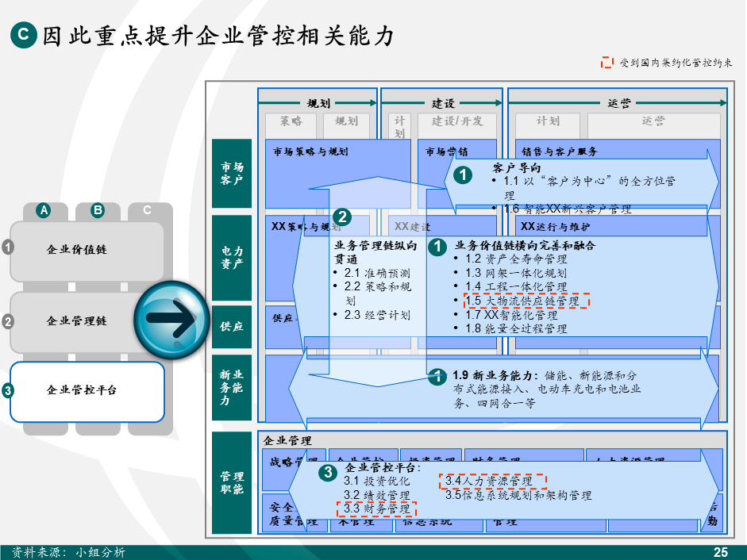Click gray number 1 circle beside 企业价值链
This screenshot has width=747, height=560.
click(x=7, y=247)
